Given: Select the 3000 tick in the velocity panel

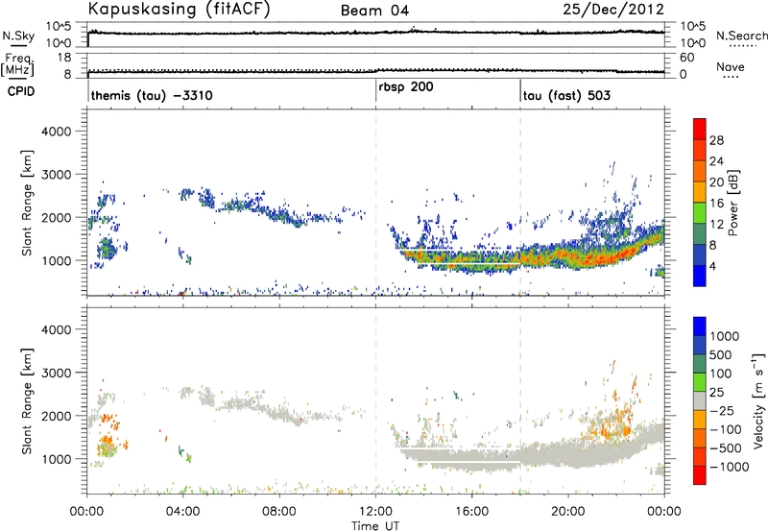Looking at the screenshot, I should tap(57, 373).
